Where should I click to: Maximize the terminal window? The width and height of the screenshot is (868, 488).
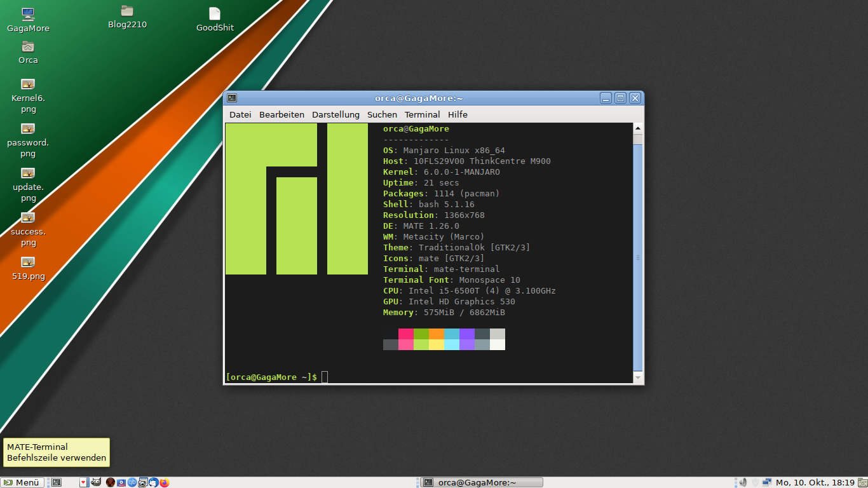click(x=620, y=98)
